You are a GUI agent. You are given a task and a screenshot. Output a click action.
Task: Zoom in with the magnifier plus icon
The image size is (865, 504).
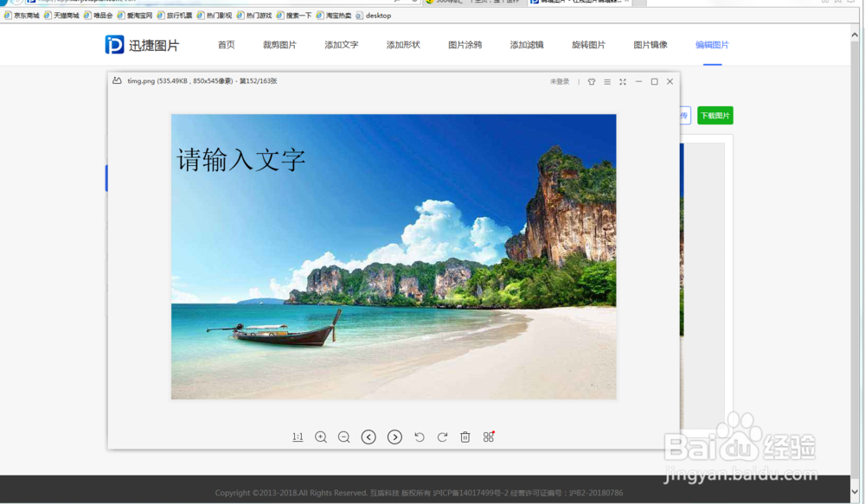coord(321,437)
